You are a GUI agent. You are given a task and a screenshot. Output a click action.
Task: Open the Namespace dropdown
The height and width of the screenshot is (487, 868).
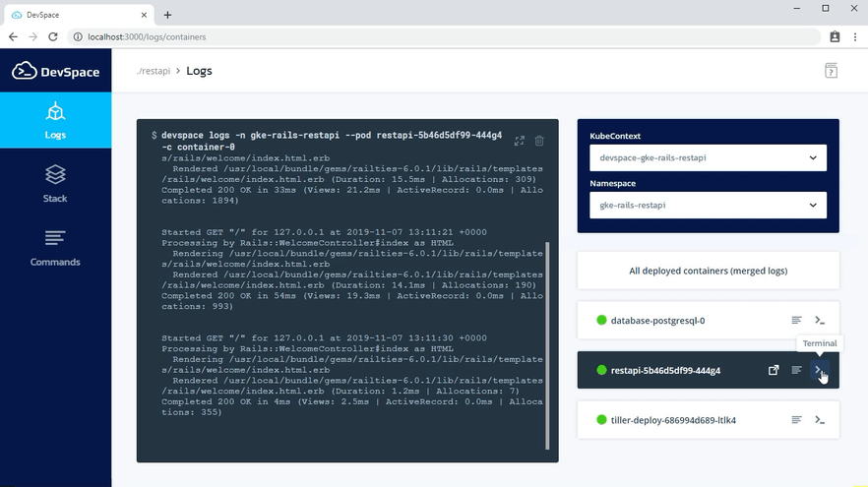(708, 206)
